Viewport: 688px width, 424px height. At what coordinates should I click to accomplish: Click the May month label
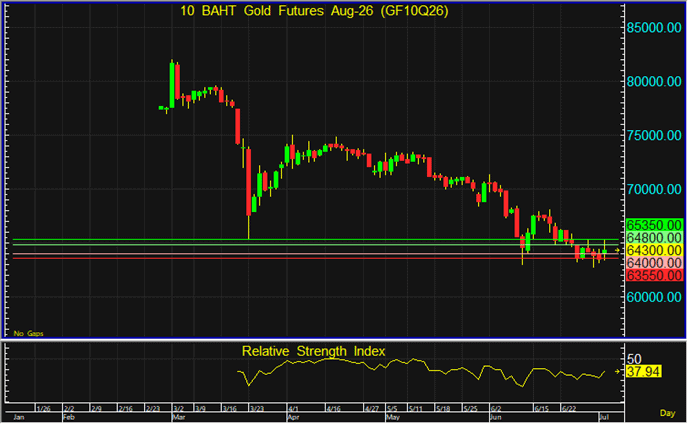pyautogui.click(x=393, y=417)
